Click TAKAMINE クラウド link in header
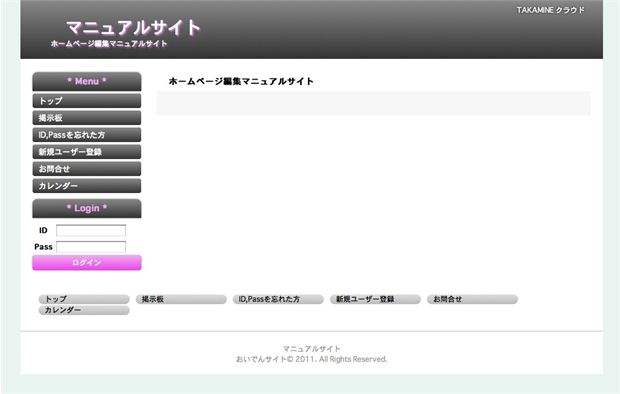Image resolution: width=620 pixels, height=394 pixels. [550, 10]
